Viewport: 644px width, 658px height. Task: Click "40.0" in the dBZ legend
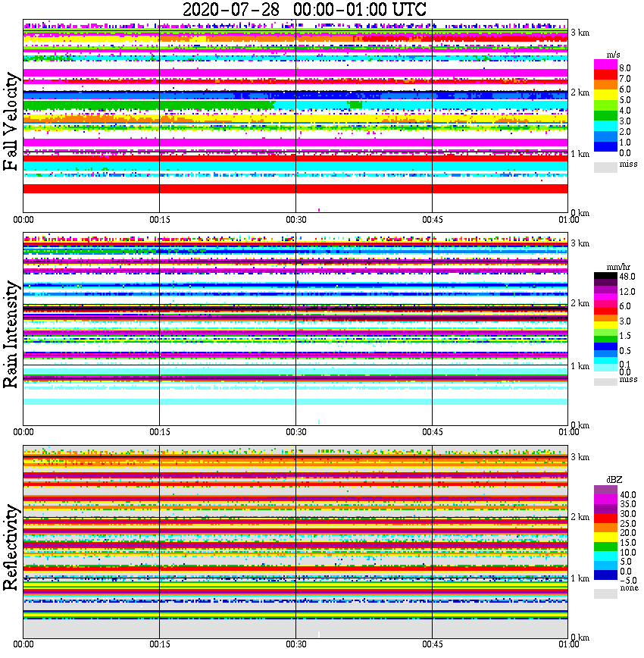tap(628, 495)
